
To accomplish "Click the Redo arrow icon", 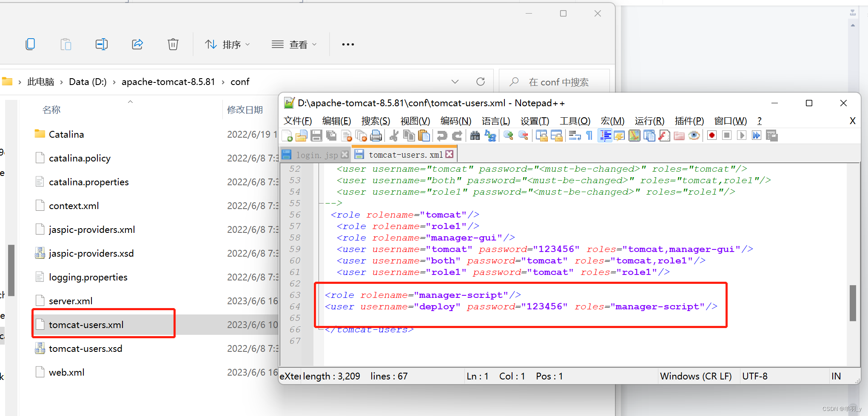I will point(457,136).
